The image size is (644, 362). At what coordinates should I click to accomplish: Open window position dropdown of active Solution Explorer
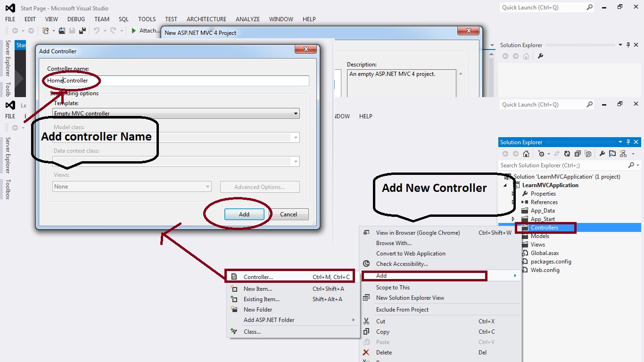pyautogui.click(x=620, y=142)
